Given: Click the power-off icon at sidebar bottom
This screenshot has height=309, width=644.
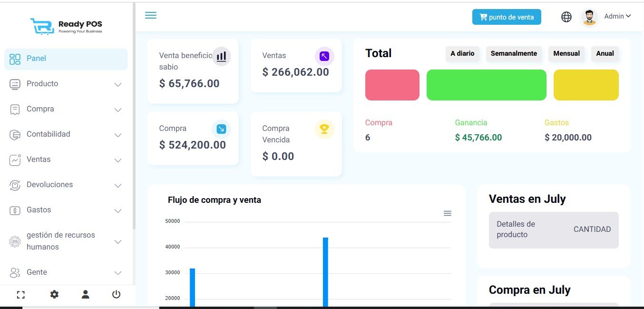Looking at the screenshot, I should coord(116,295).
